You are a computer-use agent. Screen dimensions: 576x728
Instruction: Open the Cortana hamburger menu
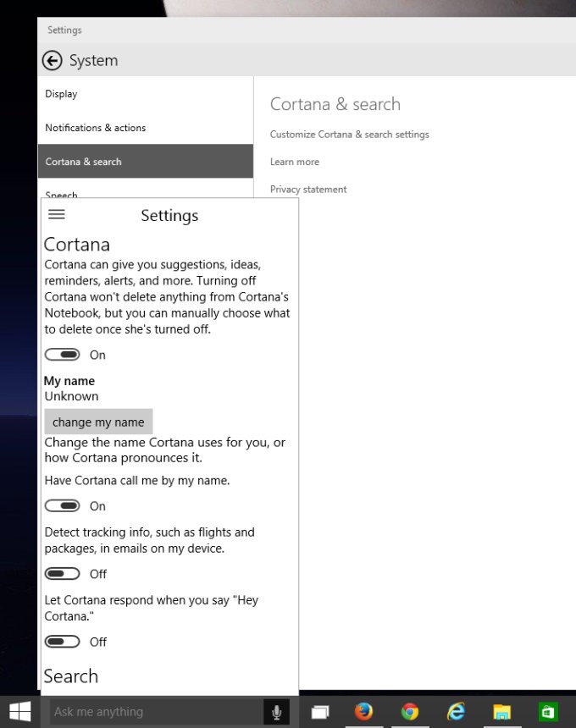tap(57, 214)
